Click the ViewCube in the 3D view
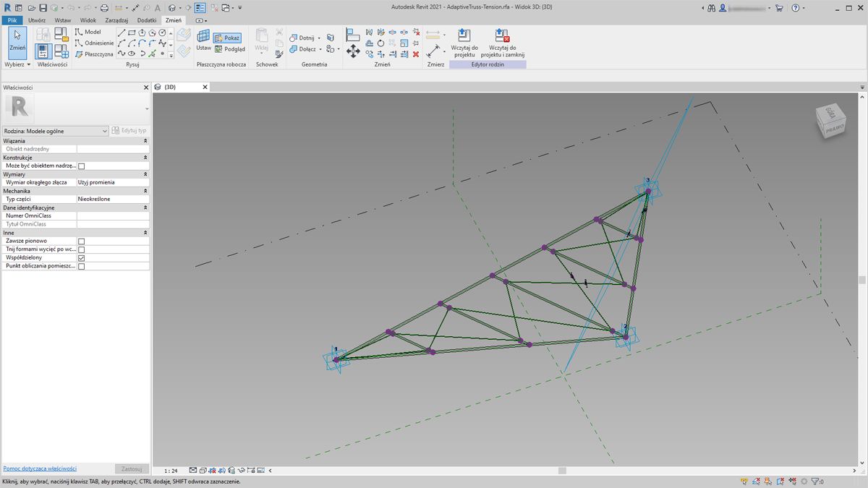 830,121
